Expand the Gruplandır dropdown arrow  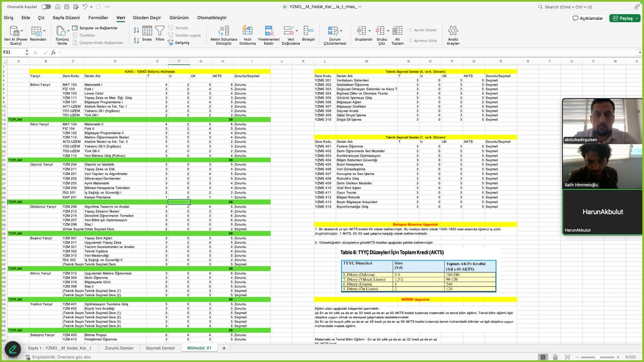369,32
